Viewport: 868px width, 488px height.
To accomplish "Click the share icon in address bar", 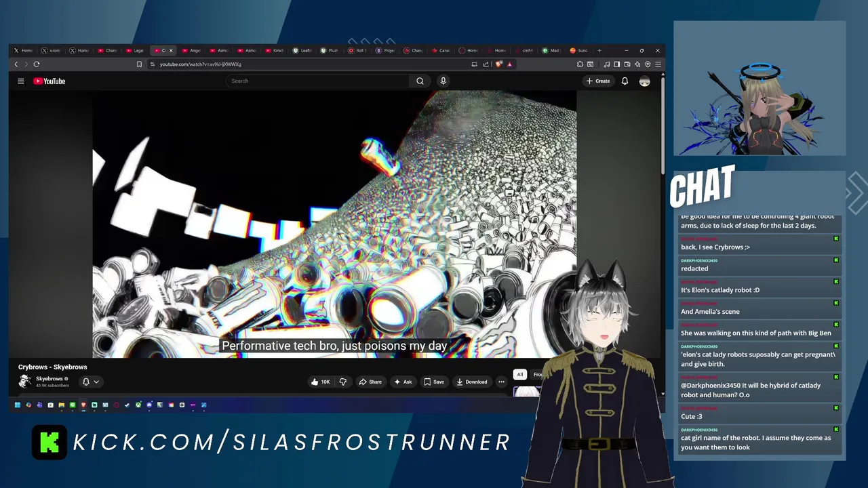I will (486, 64).
